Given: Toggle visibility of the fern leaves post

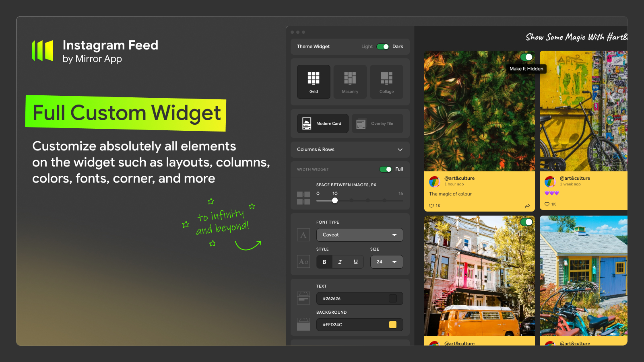Looking at the screenshot, I should 526,57.
